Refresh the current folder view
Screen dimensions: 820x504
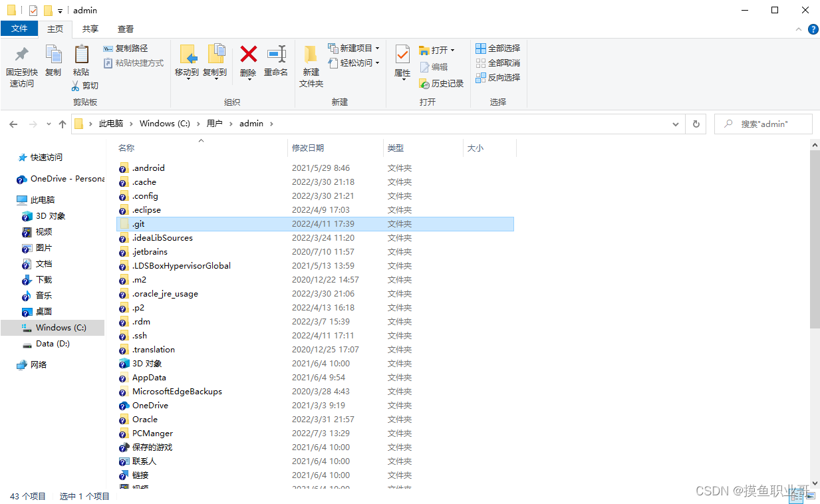coord(696,124)
